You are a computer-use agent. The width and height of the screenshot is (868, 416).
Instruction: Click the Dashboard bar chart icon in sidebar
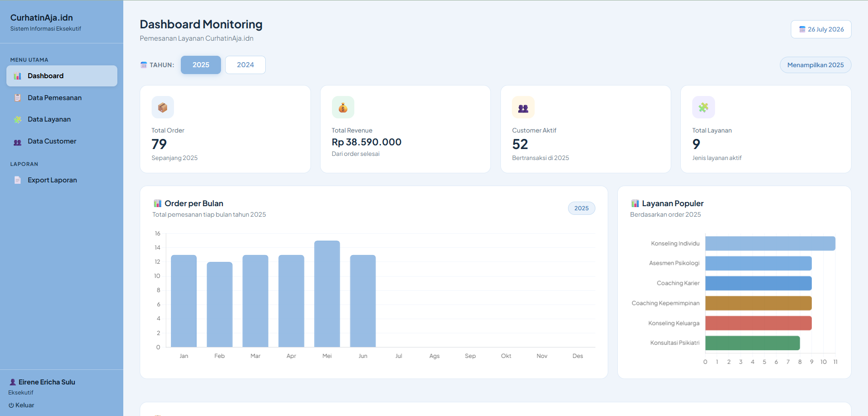(17, 76)
